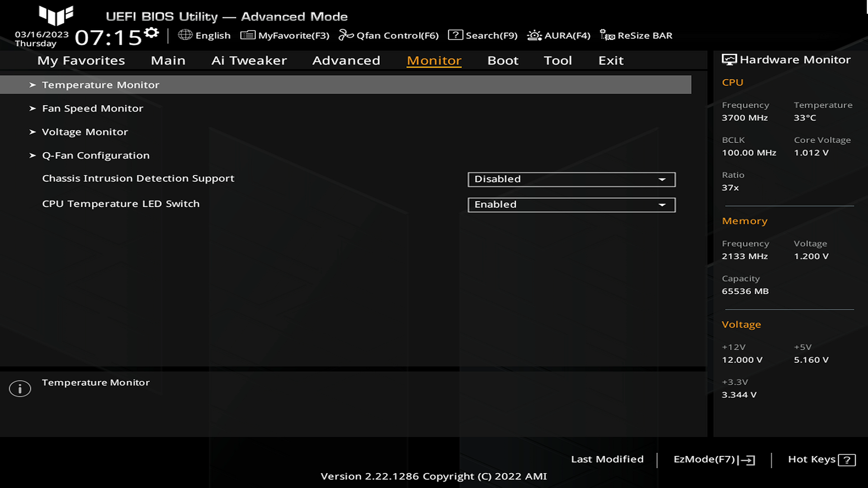Expand Temperature Monitor section
The width and height of the screenshot is (868, 488).
(x=101, y=84)
